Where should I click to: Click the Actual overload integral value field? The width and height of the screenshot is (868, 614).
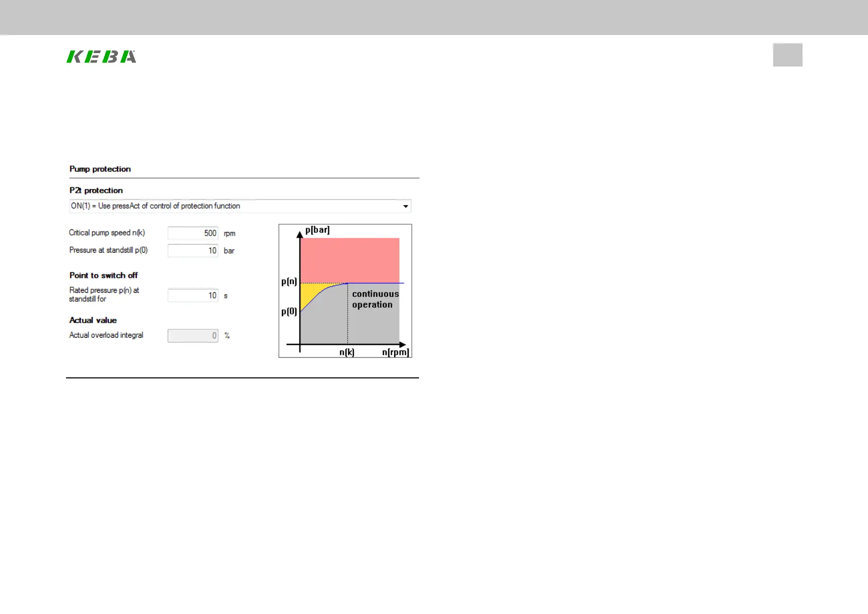click(x=193, y=336)
